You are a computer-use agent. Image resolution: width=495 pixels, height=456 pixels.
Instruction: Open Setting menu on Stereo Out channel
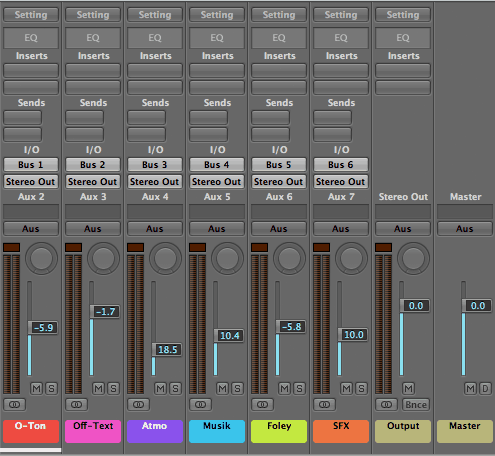[x=403, y=15]
